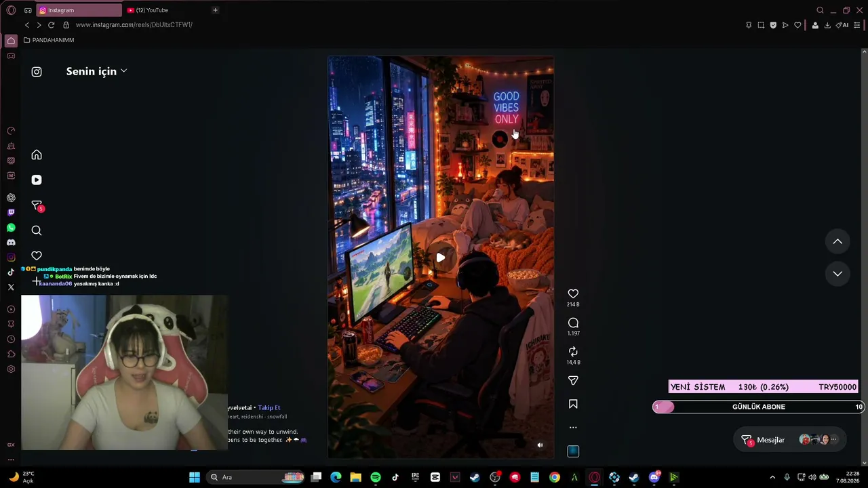
Task: Open Discord from the taskbar
Action: (x=654, y=477)
